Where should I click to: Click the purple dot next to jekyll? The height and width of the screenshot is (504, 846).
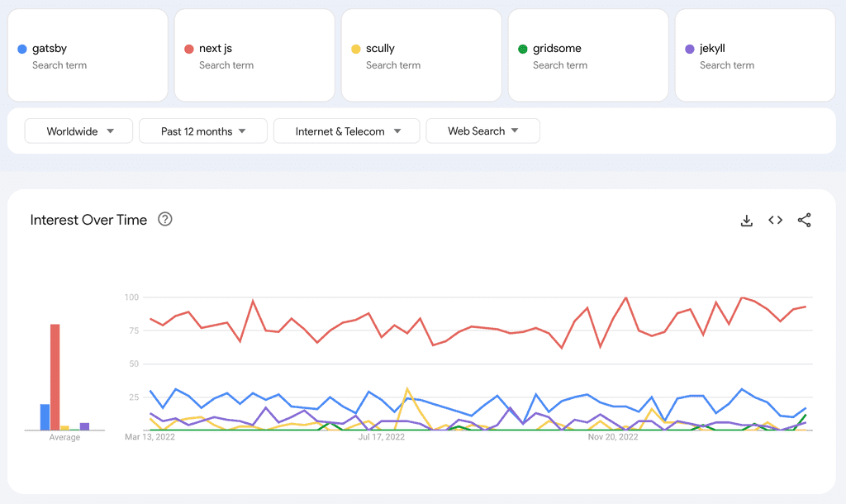point(692,48)
